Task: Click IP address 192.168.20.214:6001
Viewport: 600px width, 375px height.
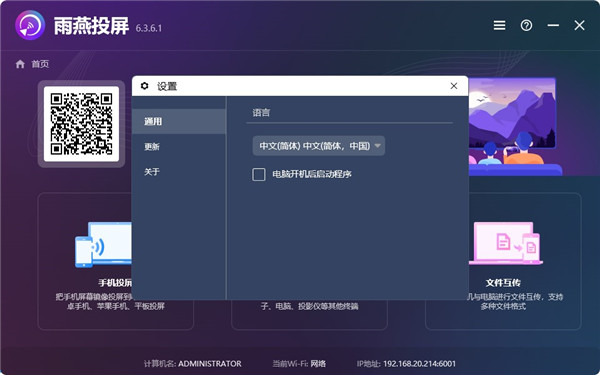Action: click(x=419, y=364)
